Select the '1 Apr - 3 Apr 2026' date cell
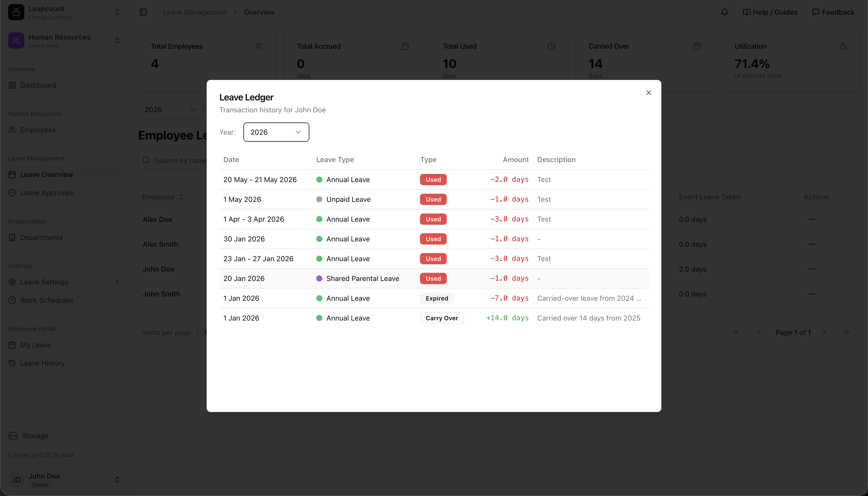 tap(254, 219)
